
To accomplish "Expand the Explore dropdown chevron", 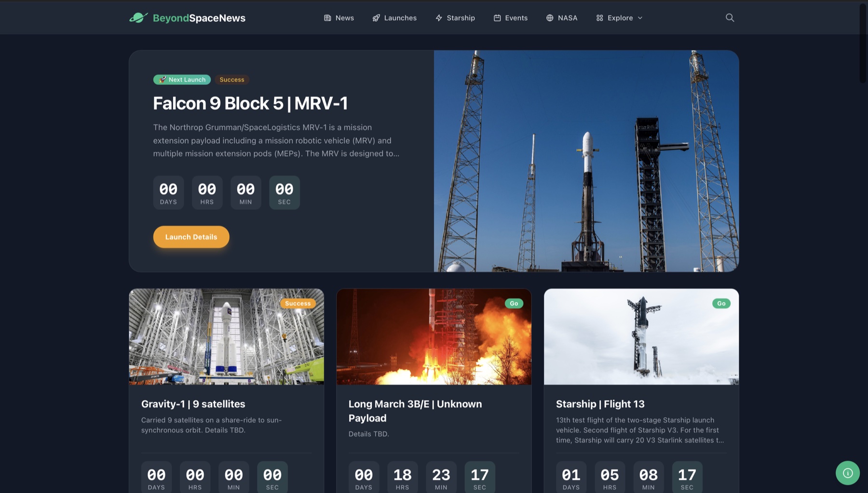I will click(x=640, y=18).
